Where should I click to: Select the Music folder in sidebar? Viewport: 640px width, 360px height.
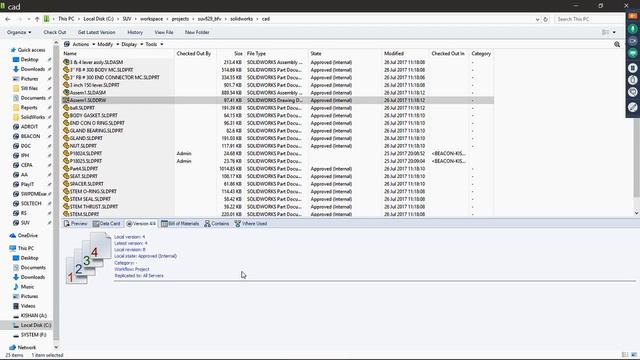click(27, 287)
